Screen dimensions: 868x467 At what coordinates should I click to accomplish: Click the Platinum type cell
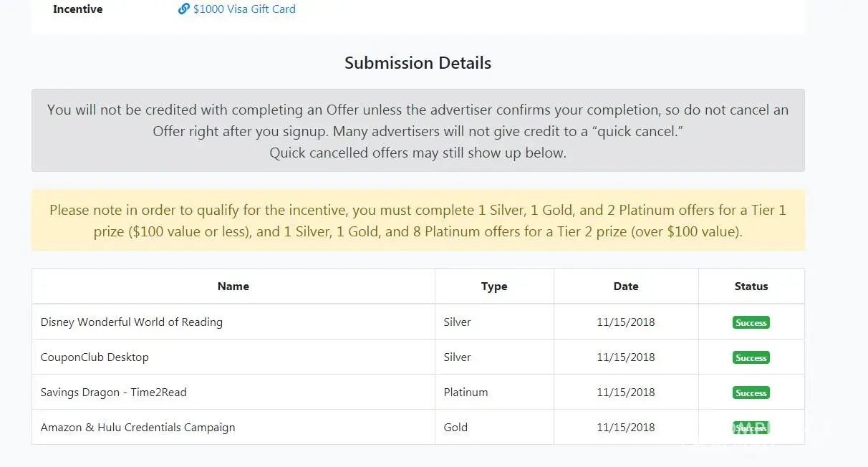[466, 393]
